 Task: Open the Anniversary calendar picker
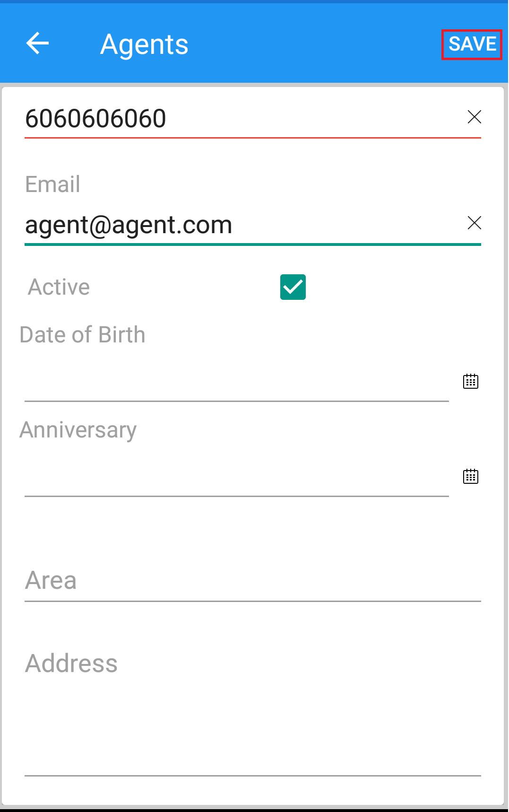coord(471,476)
